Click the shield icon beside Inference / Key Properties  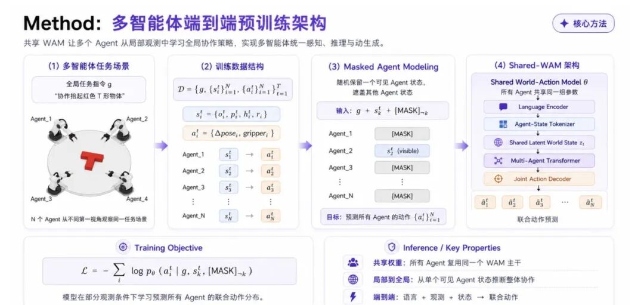(392, 248)
